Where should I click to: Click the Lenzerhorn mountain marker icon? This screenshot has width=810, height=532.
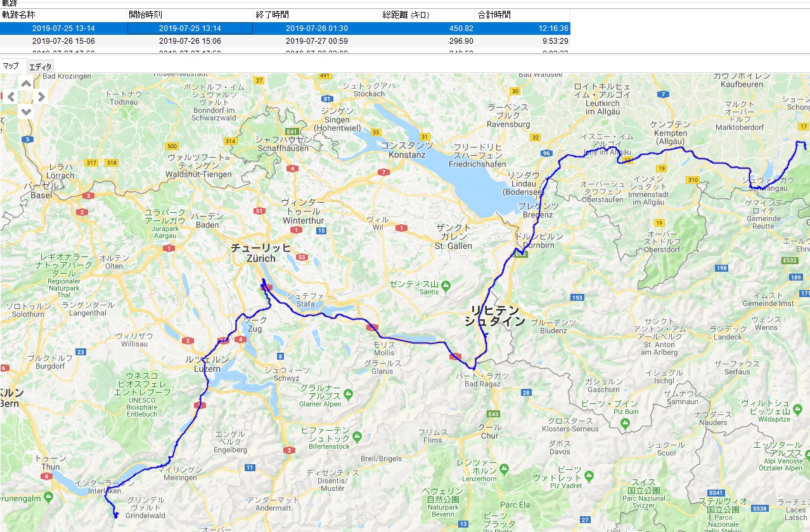pos(504,469)
